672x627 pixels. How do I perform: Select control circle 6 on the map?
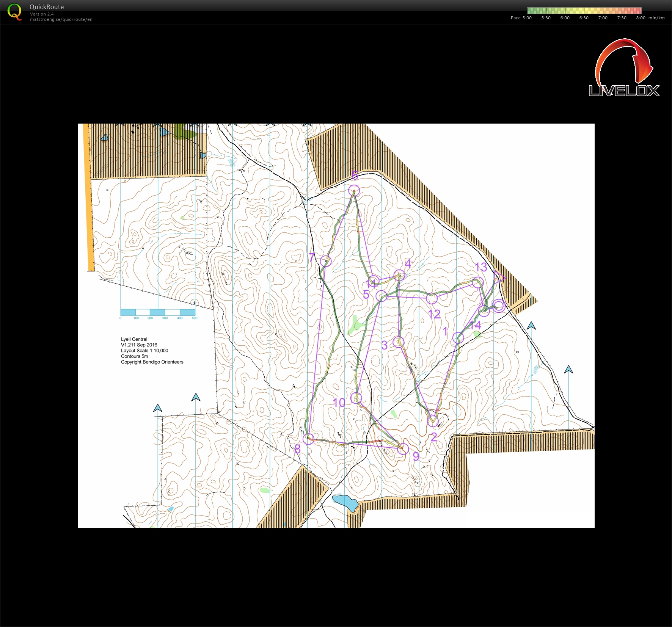coord(354,190)
